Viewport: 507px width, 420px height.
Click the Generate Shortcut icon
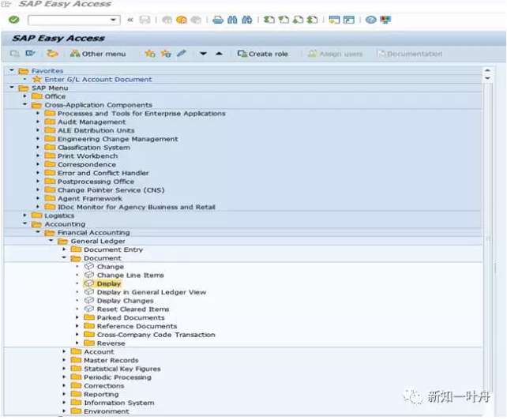[x=349, y=20]
